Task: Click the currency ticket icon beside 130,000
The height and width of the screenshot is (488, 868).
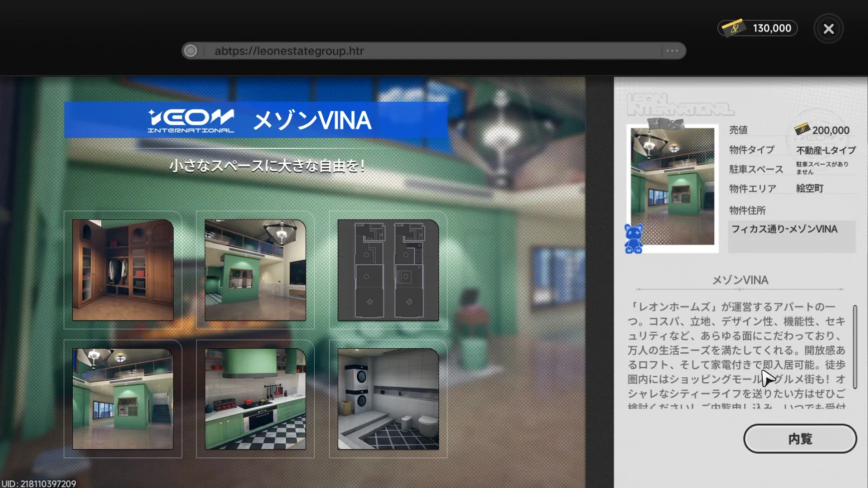Action: (x=733, y=28)
